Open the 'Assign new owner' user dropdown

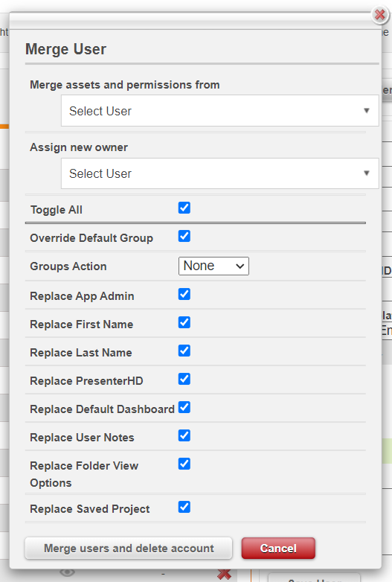(220, 173)
